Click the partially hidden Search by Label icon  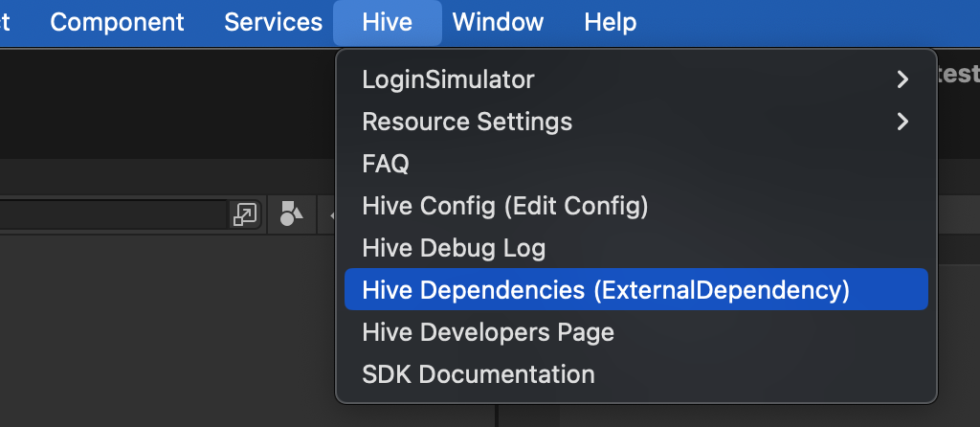coord(331,214)
